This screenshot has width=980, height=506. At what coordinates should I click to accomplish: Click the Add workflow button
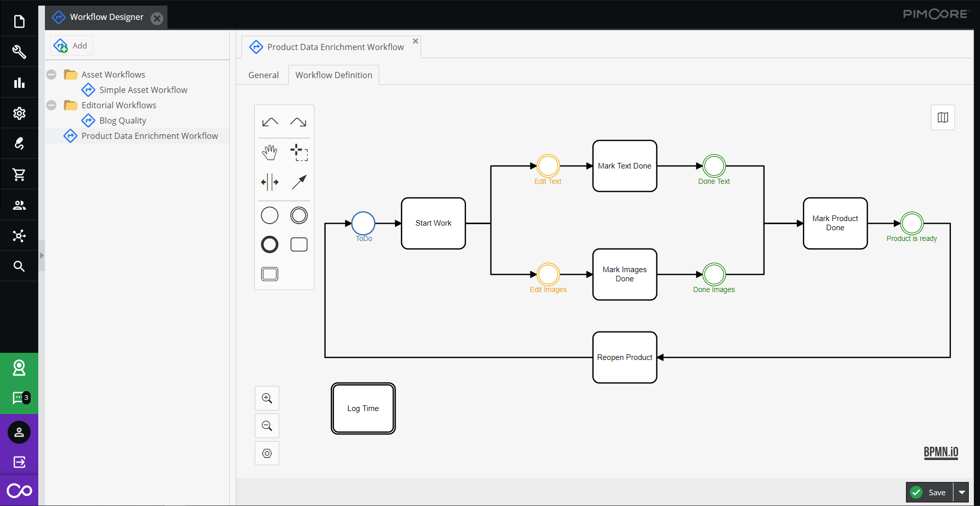(x=71, y=45)
